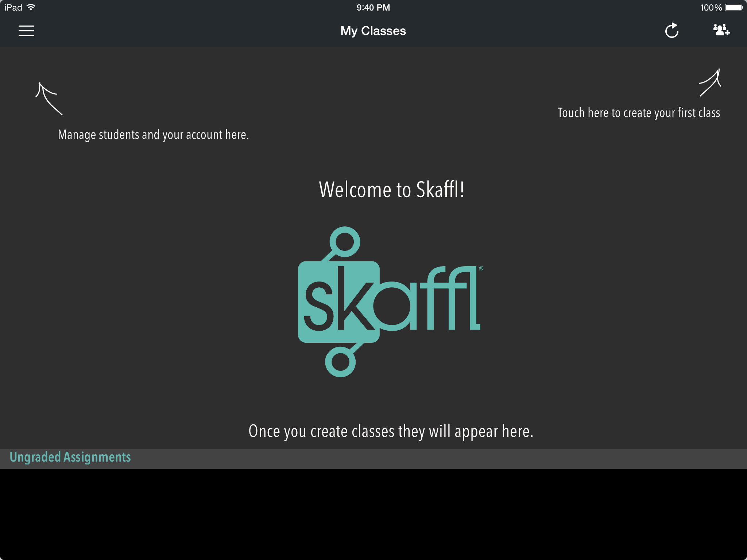Tap the refresh classes icon
The height and width of the screenshot is (560, 747).
[671, 31]
